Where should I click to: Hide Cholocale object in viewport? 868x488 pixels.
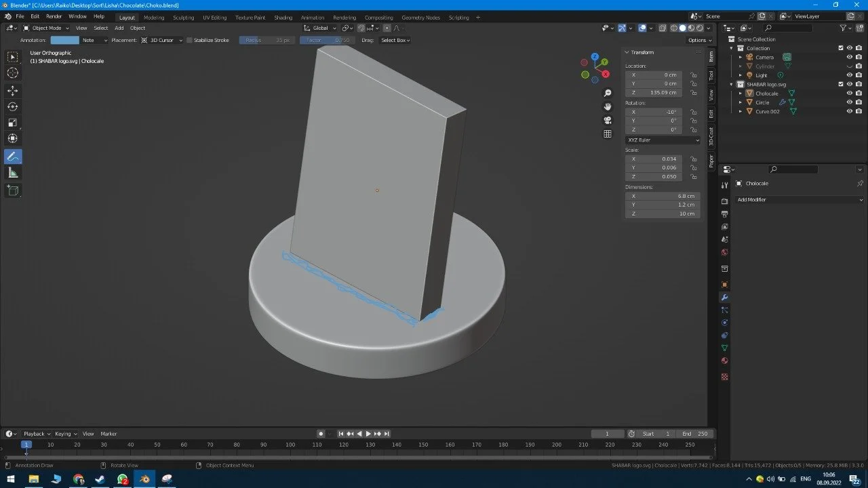tap(849, 94)
